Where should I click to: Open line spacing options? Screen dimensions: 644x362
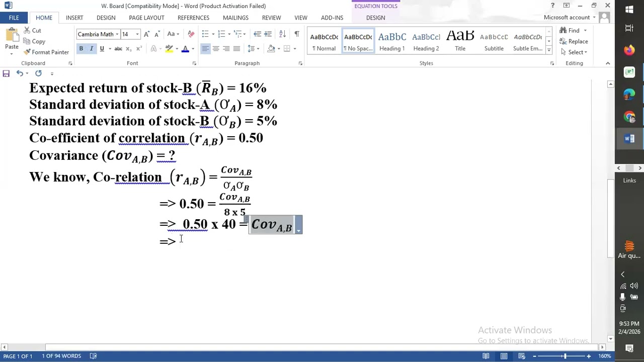point(253,49)
